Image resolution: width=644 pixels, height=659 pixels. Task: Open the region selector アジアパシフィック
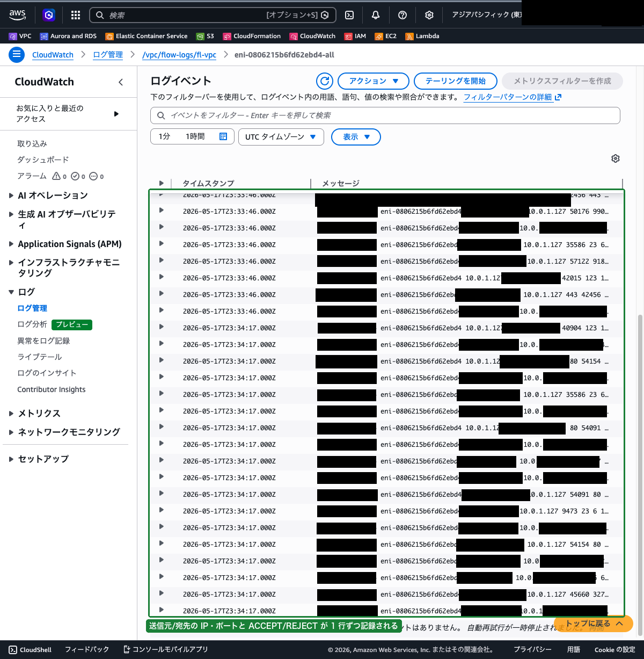coord(486,15)
